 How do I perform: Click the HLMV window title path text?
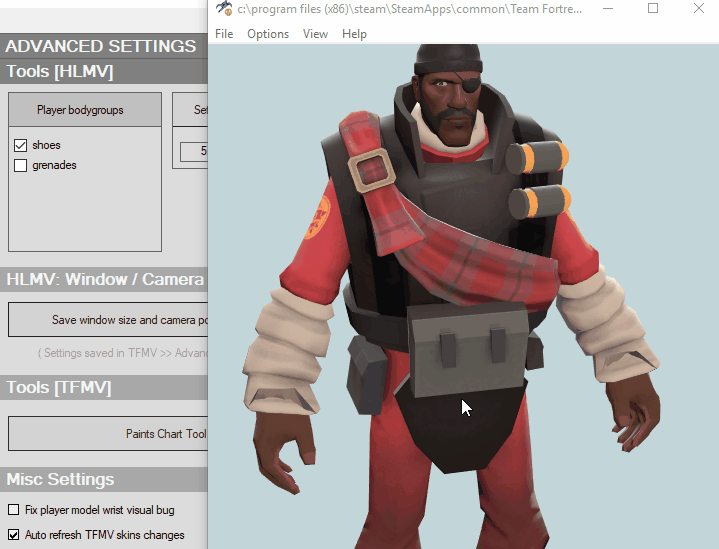(x=410, y=9)
